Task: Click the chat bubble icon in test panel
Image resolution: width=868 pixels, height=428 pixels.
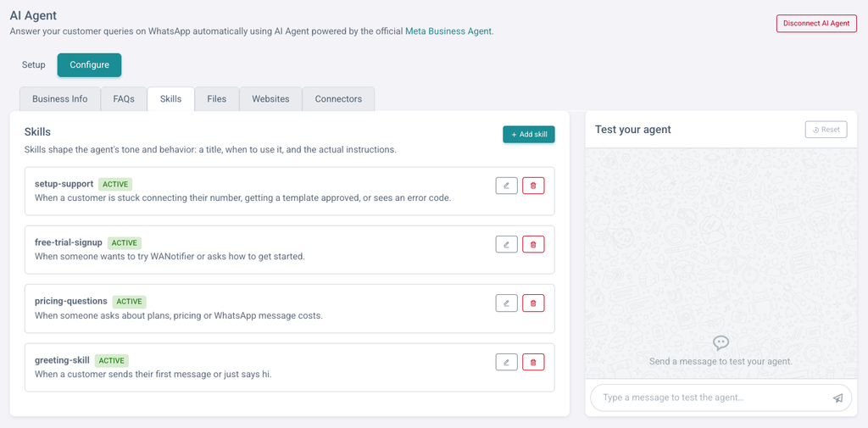Action: pyautogui.click(x=721, y=343)
